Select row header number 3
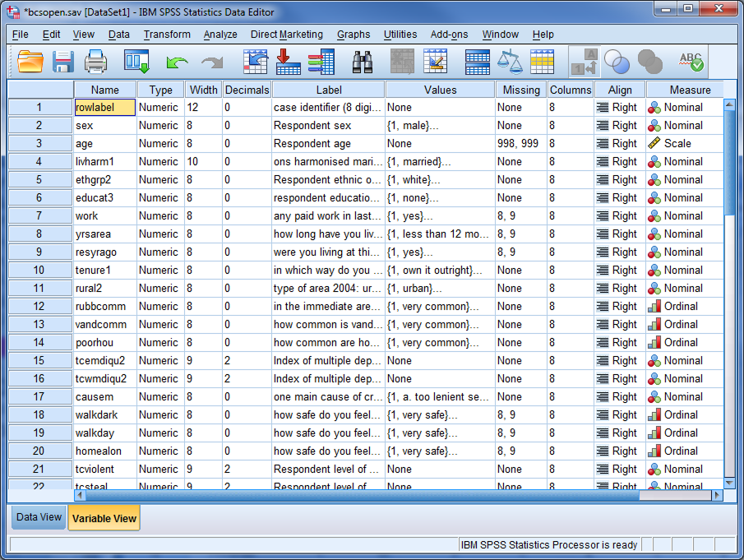This screenshot has width=744, height=560. (x=39, y=143)
